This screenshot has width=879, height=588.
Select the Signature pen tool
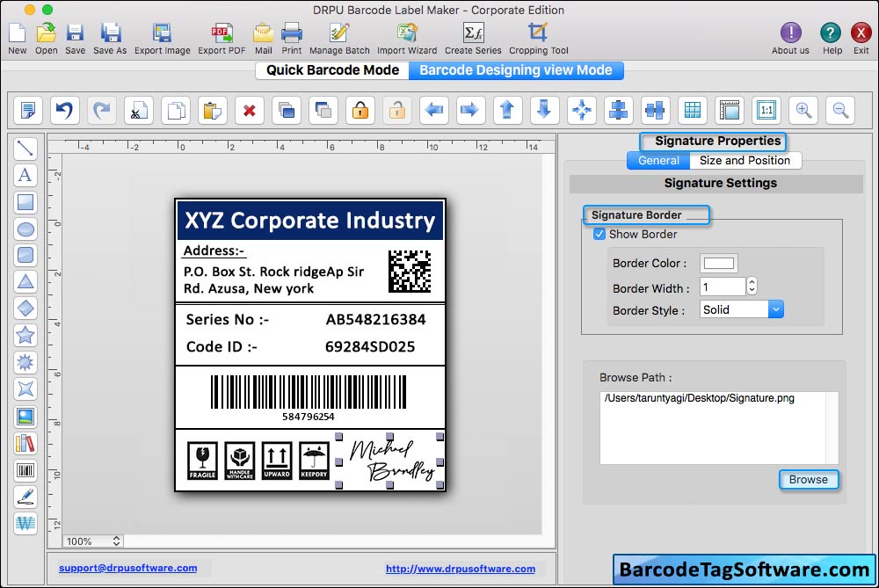click(x=25, y=497)
